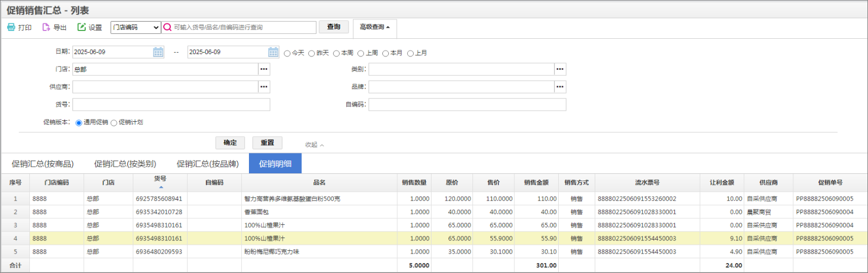Viewport: 868px width, 273px height.
Task: Collapse the 高级查询 panel toggle
Action: 375,27
